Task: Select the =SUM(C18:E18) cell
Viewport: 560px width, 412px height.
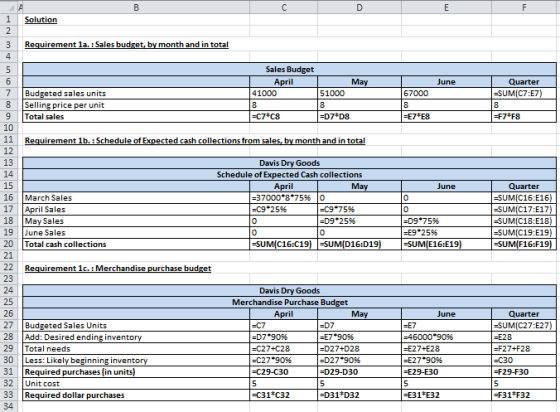Action: pos(524,221)
